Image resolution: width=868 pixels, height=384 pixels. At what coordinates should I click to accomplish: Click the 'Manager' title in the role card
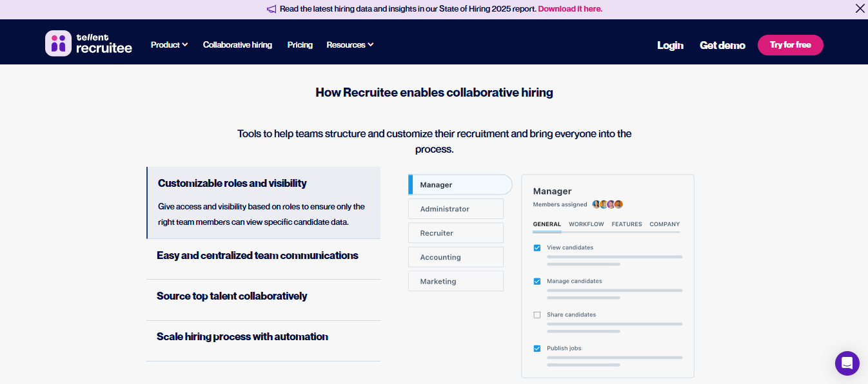coord(552,191)
